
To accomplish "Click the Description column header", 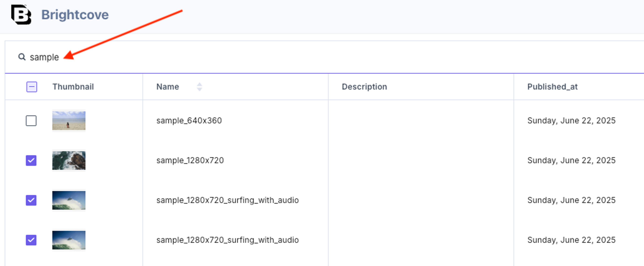I will pos(364,87).
